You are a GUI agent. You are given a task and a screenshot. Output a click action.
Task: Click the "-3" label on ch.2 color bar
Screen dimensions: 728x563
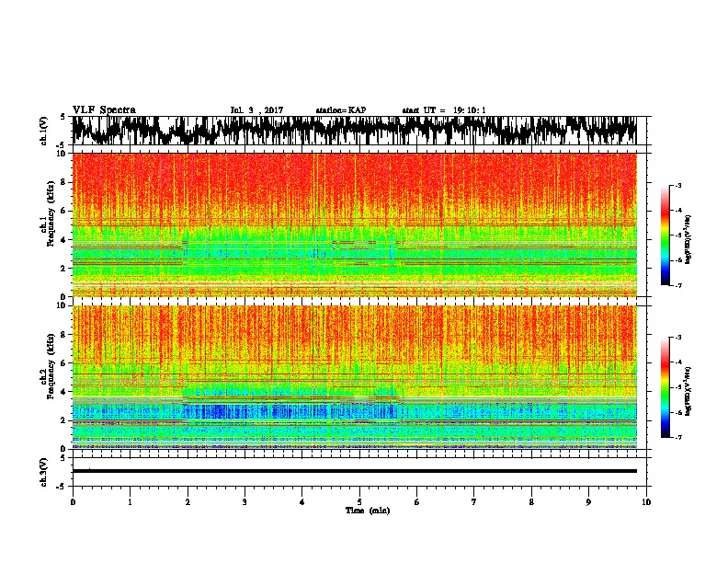tap(677, 338)
